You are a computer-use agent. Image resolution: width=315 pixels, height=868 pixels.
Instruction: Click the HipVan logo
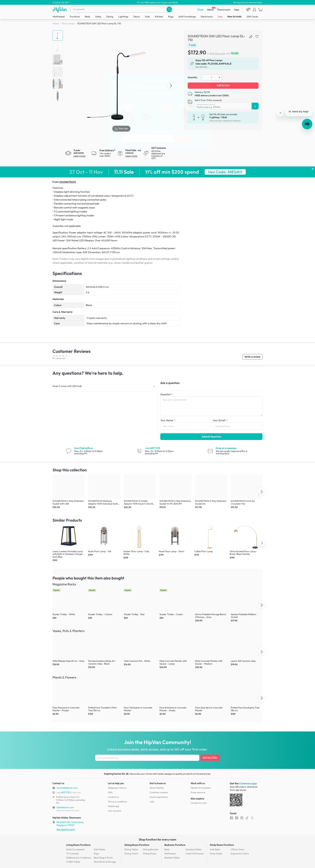[60, 9]
